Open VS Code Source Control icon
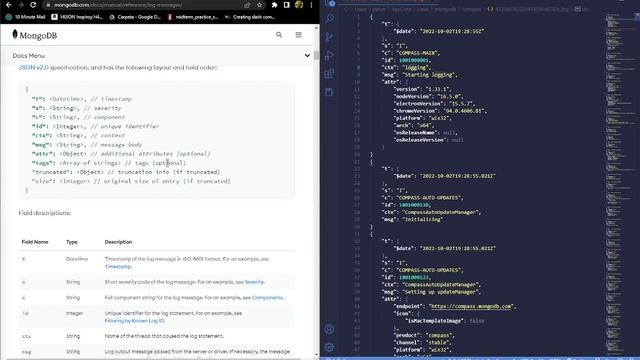 [329, 37]
